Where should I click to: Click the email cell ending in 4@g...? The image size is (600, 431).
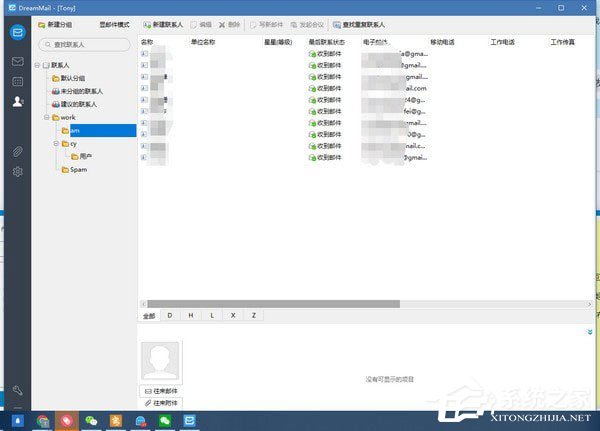(x=395, y=100)
